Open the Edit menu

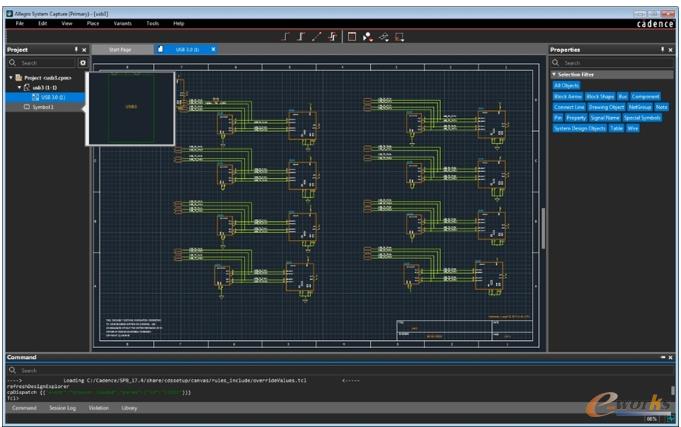click(43, 23)
